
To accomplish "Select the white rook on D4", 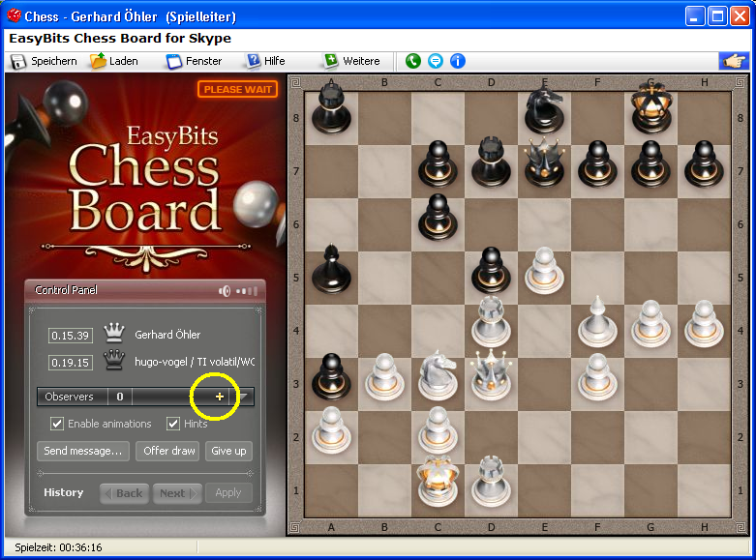I will click(x=492, y=322).
